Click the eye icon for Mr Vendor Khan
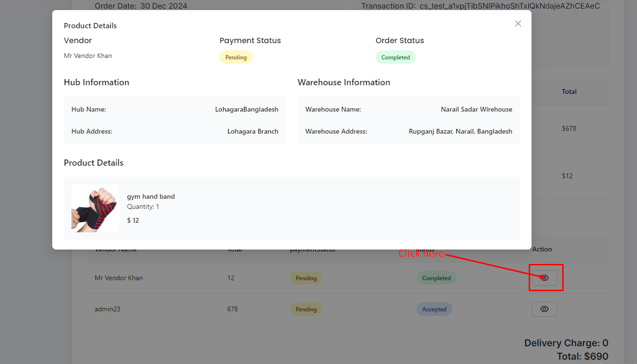Viewport: 637px width, 364px height. [x=544, y=278]
